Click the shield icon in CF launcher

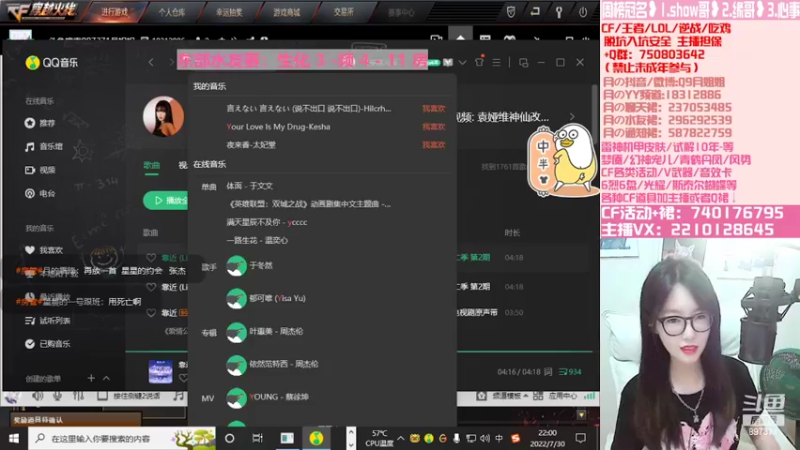pos(511,12)
